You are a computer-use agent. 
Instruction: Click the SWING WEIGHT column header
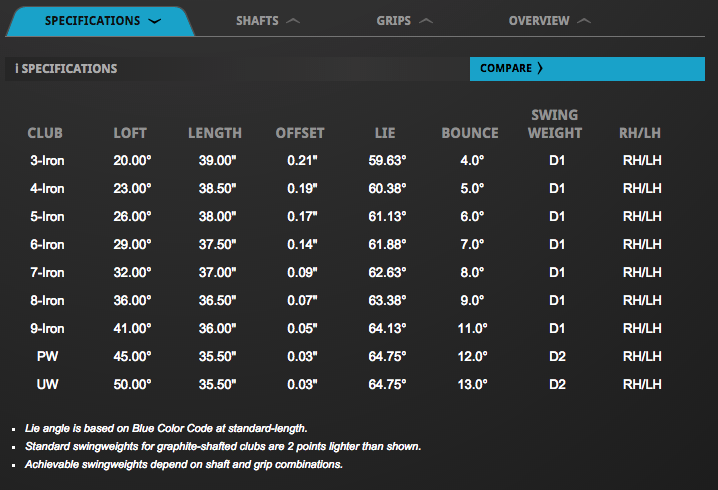(555, 124)
